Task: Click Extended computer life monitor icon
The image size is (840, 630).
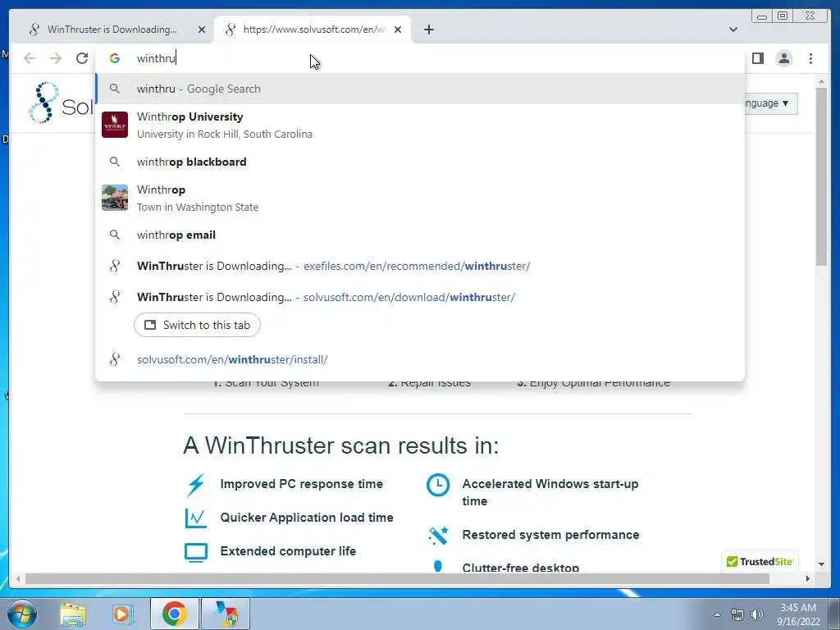Action: coord(195,552)
